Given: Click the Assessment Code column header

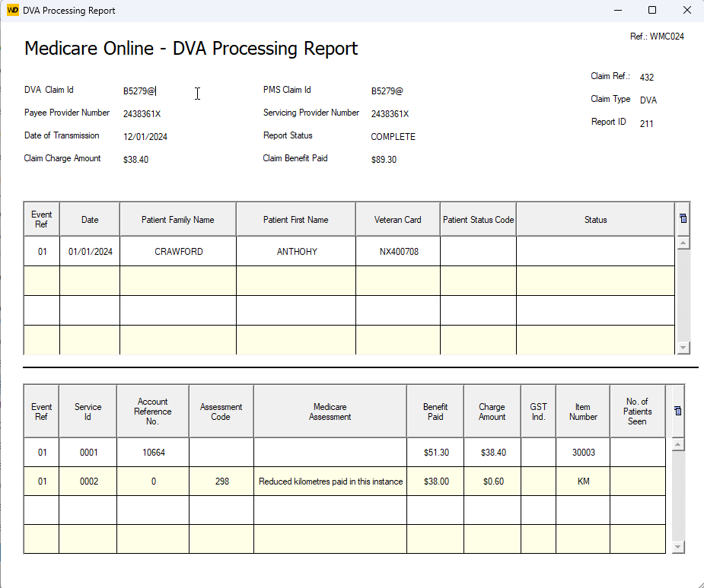Looking at the screenshot, I should [x=221, y=412].
